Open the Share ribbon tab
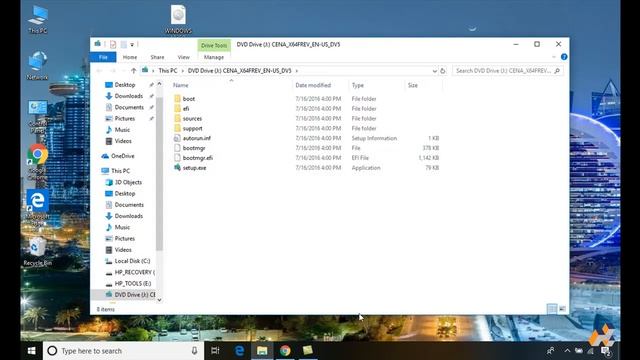640x360 pixels. coord(157,57)
